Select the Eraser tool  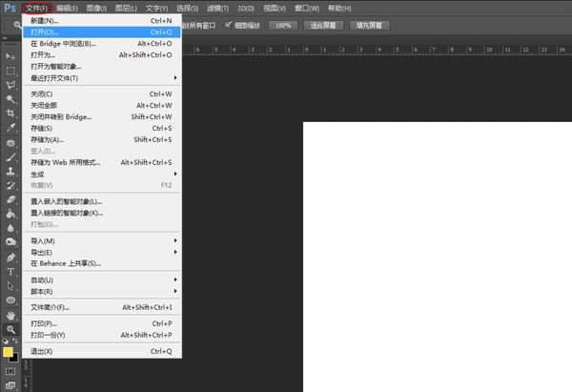pos(10,199)
